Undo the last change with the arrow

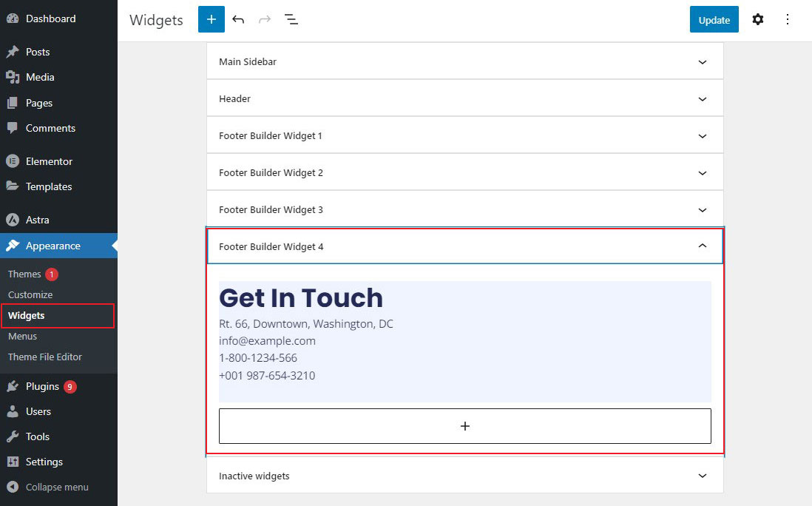[x=238, y=20]
